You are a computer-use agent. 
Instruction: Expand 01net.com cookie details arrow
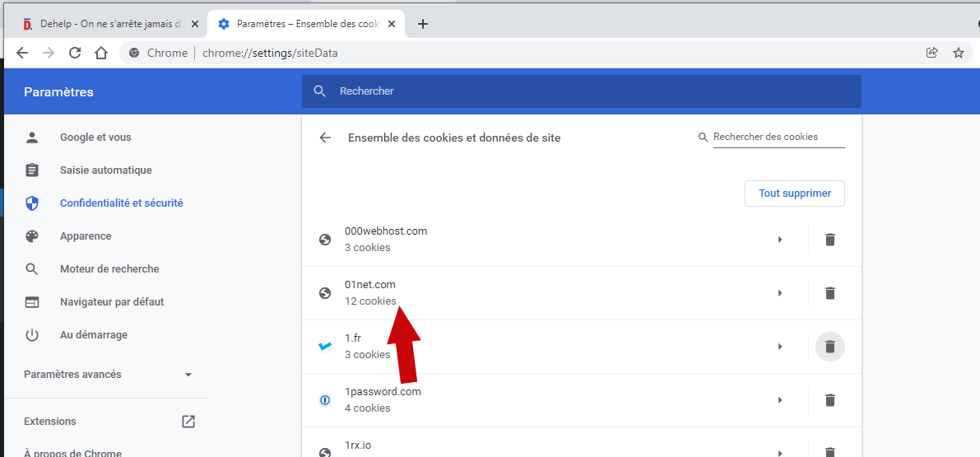click(780, 293)
